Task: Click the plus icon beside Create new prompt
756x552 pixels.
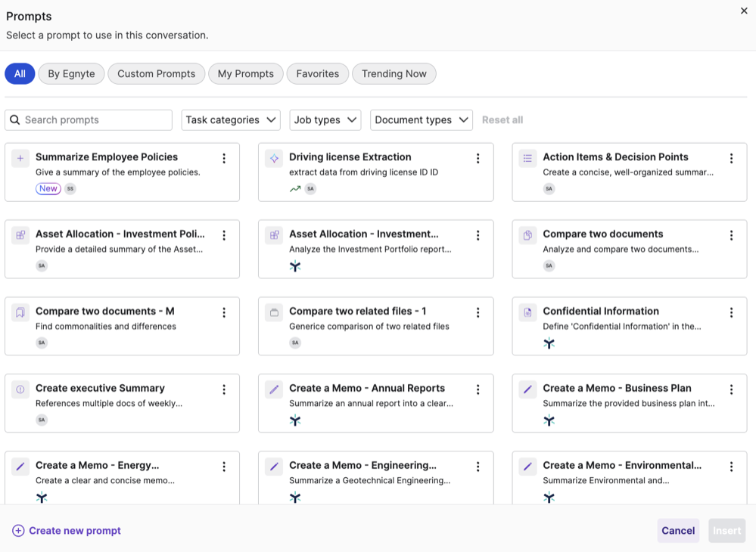Action: [x=18, y=531]
